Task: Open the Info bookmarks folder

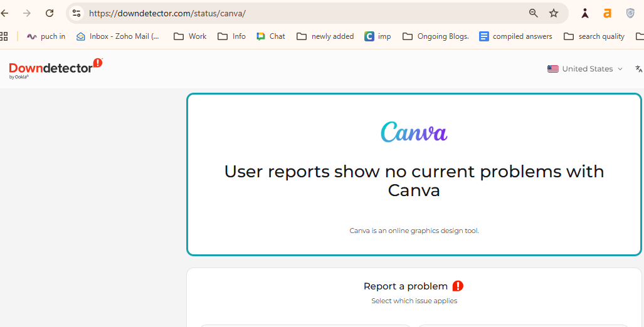Action: click(x=231, y=36)
